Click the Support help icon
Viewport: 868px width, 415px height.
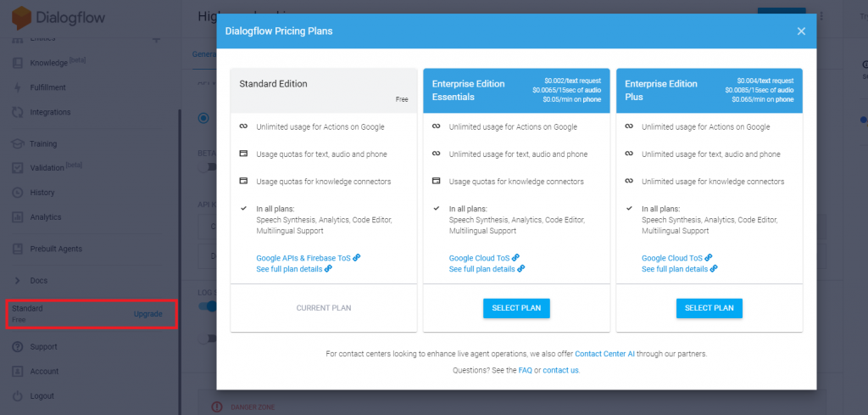pyautogui.click(x=18, y=346)
